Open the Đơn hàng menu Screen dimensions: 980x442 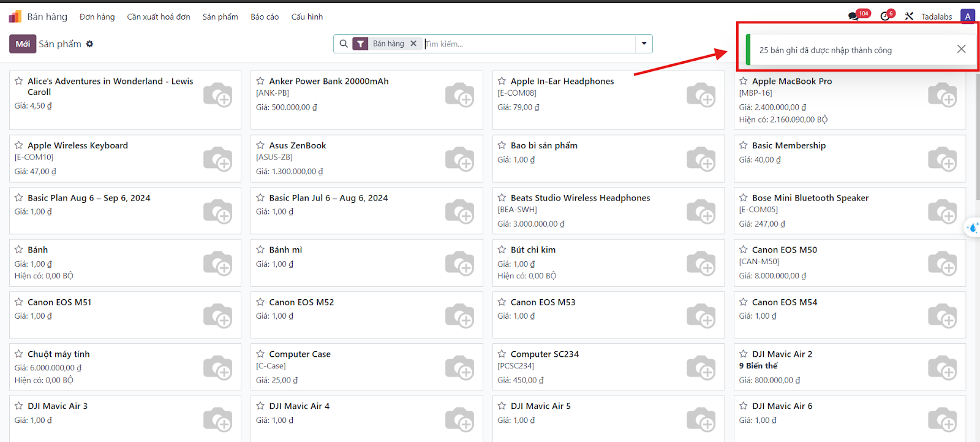(x=97, y=17)
